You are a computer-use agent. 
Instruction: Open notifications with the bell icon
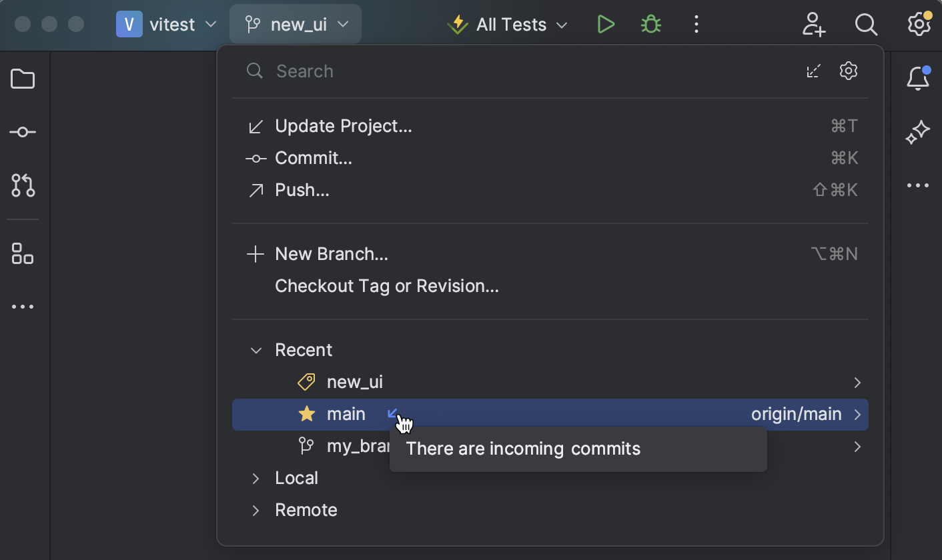(x=919, y=78)
